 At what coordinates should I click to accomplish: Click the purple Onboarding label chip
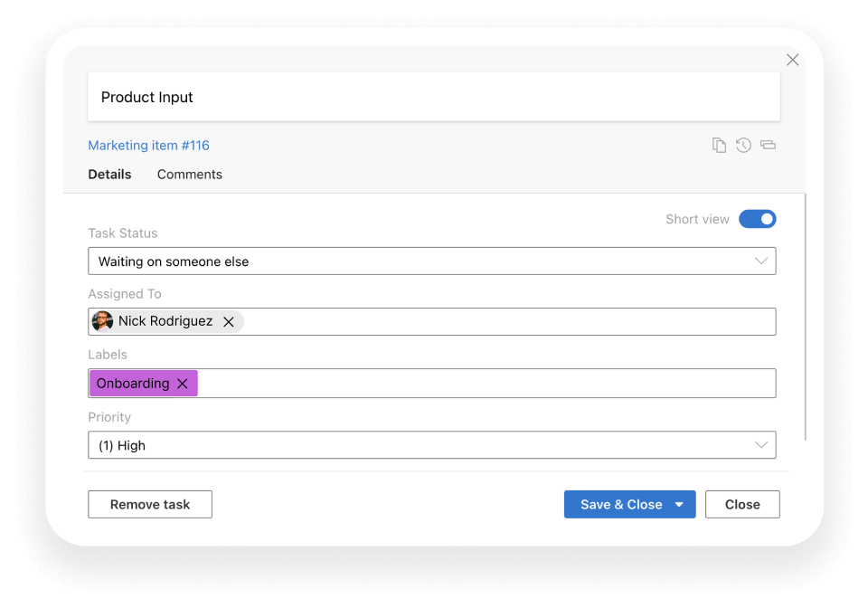[x=133, y=384]
